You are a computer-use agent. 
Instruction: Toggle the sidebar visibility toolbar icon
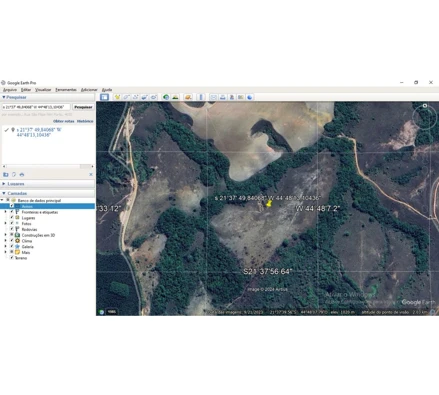click(x=104, y=97)
